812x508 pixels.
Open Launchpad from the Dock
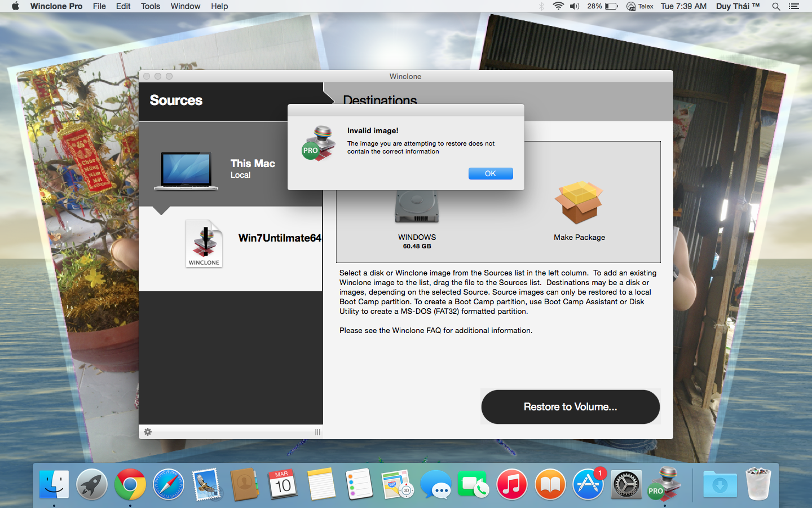(92, 484)
